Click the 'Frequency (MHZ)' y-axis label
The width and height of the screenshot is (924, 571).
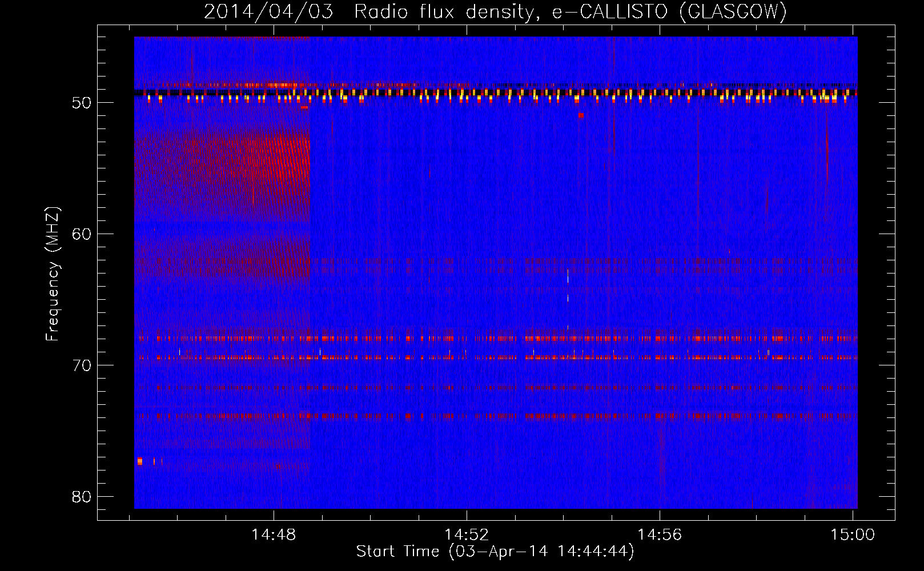point(53,274)
